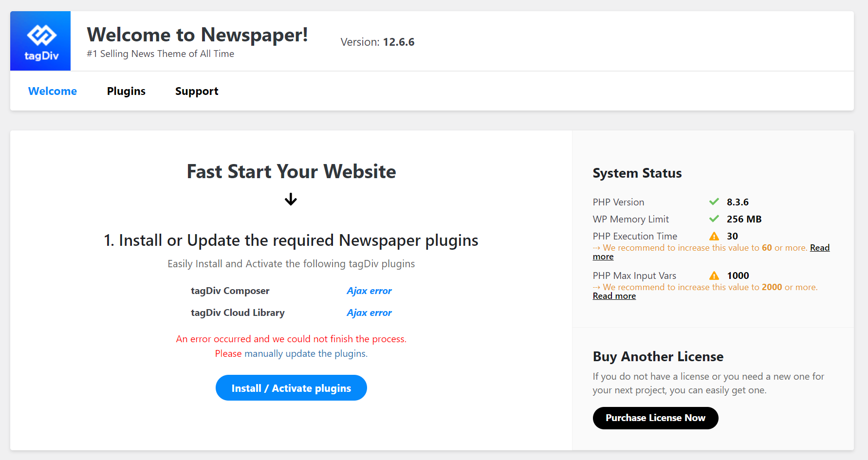The width and height of the screenshot is (868, 460).
Task: Click the tagDiv logo icon
Action: pos(40,41)
